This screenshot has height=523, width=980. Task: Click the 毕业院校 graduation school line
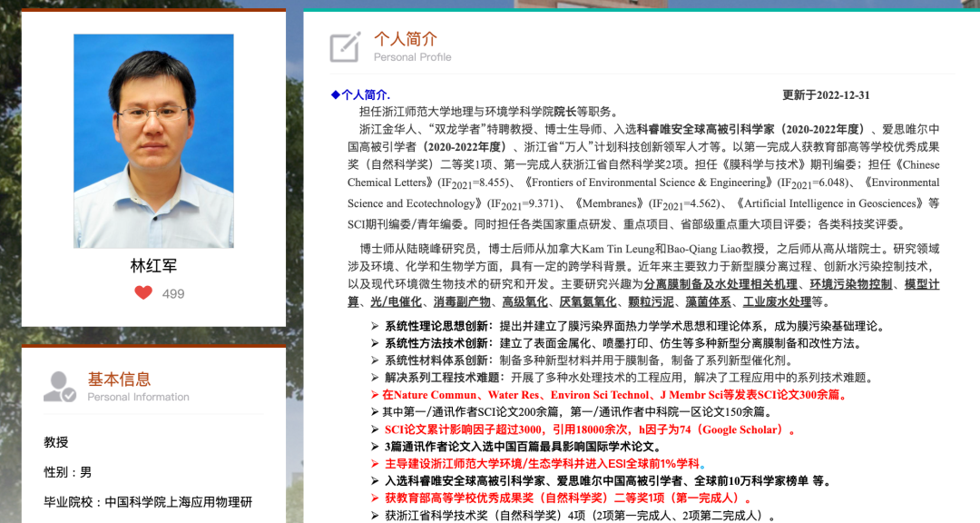(148, 502)
